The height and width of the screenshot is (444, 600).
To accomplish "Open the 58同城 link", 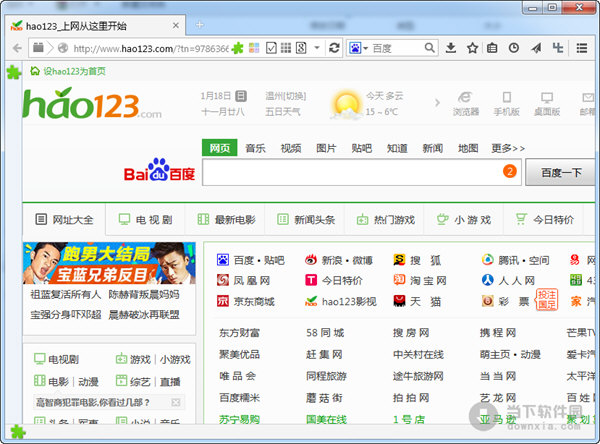I will (325, 333).
